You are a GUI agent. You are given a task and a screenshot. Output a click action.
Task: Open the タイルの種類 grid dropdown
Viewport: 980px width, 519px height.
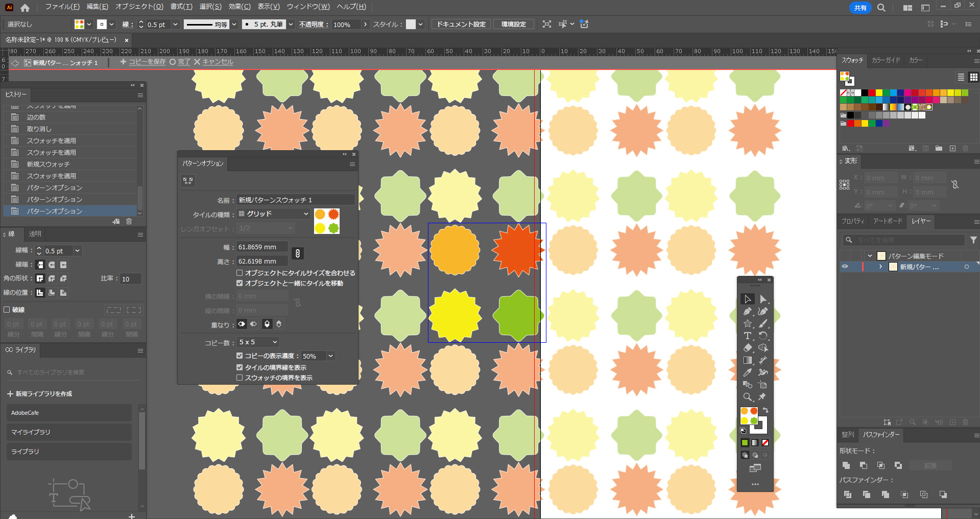click(x=274, y=214)
